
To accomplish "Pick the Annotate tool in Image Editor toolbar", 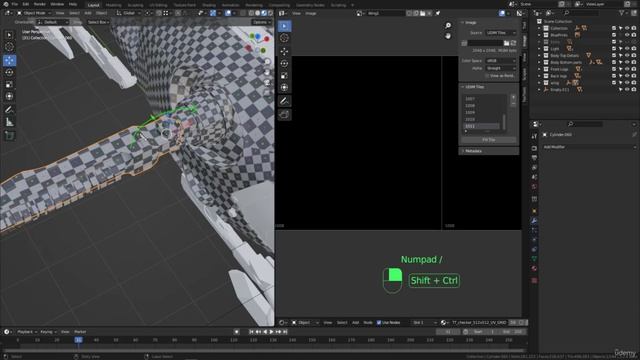I will (x=284, y=101).
